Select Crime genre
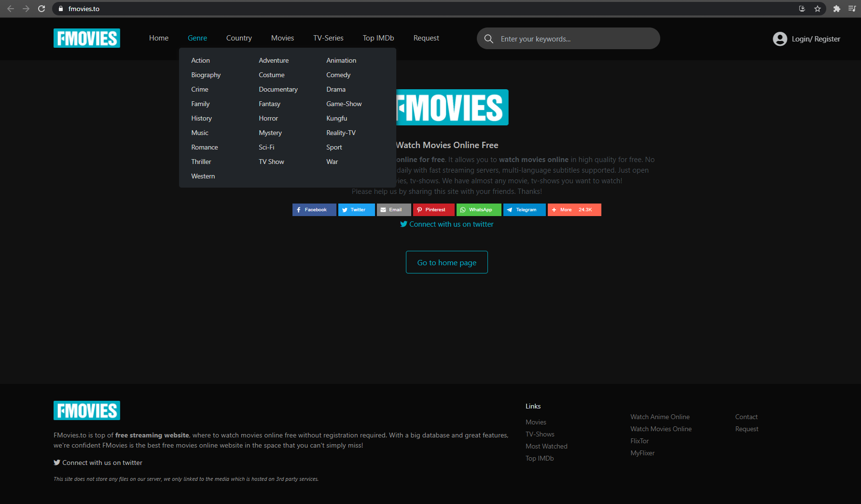The height and width of the screenshot is (504, 861). click(x=200, y=89)
